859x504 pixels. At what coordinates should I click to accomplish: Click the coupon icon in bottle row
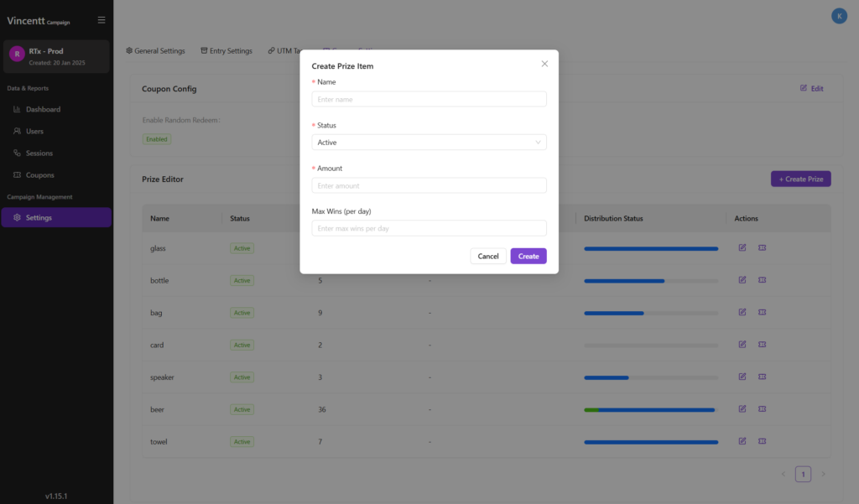tap(762, 280)
